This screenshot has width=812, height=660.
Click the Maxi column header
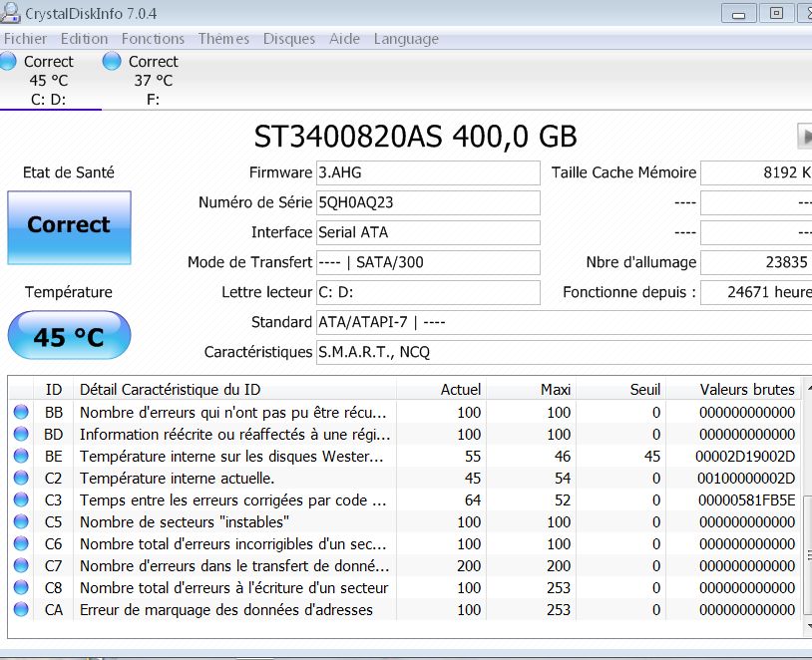[x=532, y=389]
